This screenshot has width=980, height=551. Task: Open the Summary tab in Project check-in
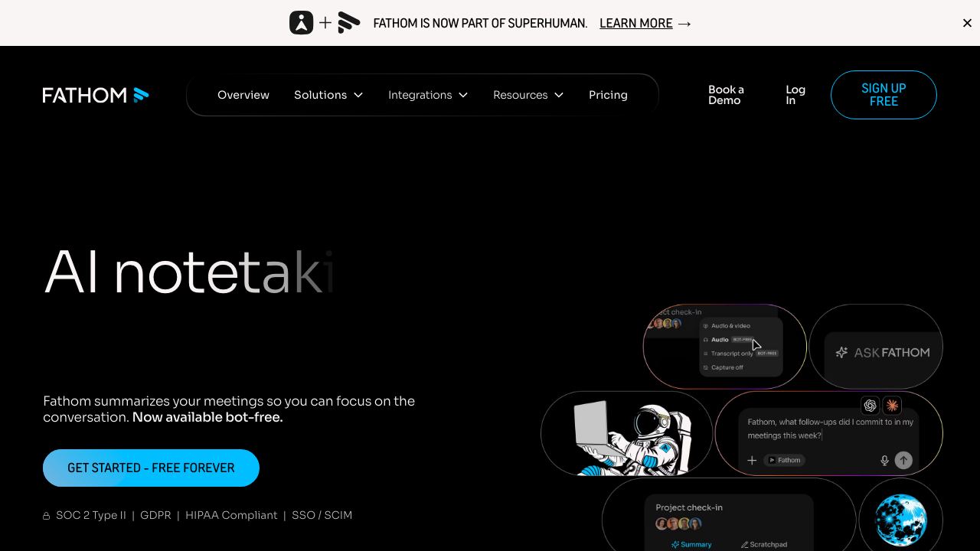(691, 545)
